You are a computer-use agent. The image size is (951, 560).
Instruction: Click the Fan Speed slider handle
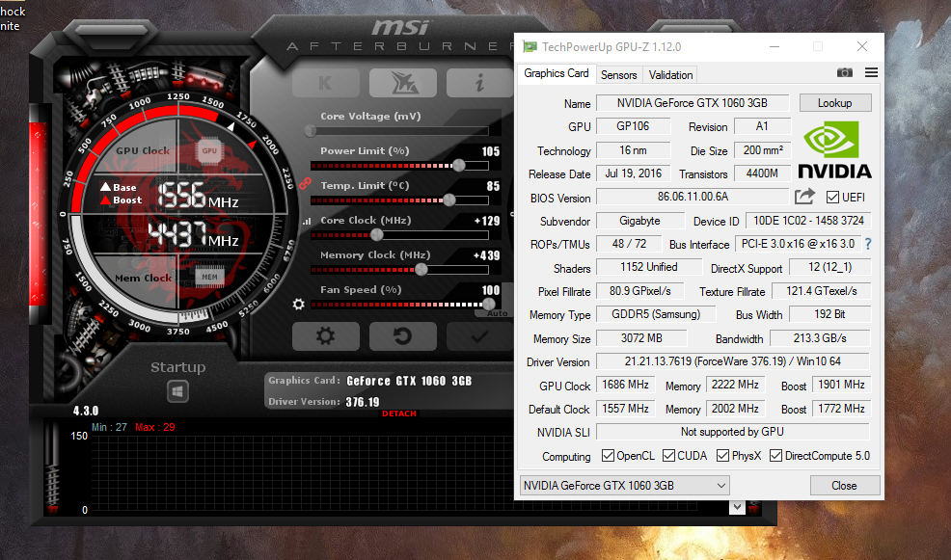click(x=488, y=304)
